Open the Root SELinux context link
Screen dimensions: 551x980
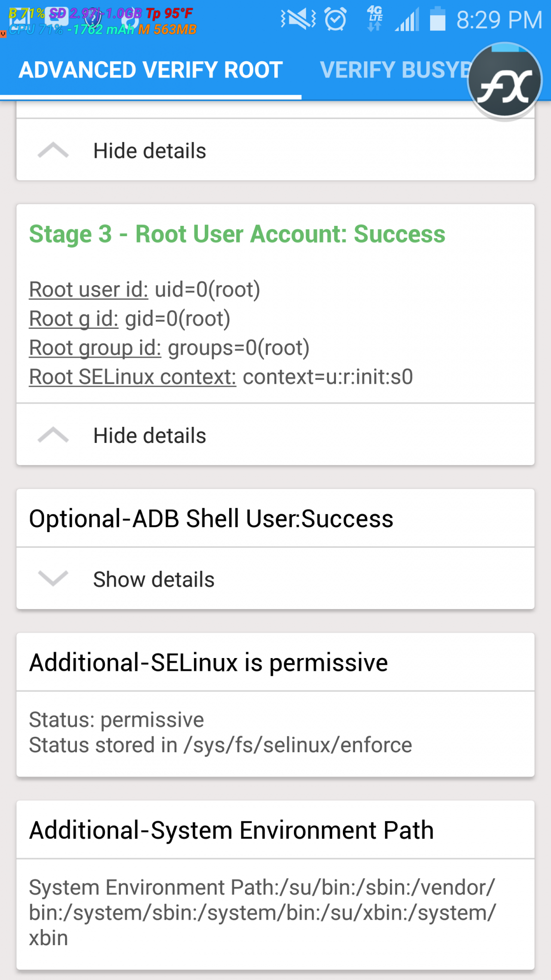pos(132,377)
